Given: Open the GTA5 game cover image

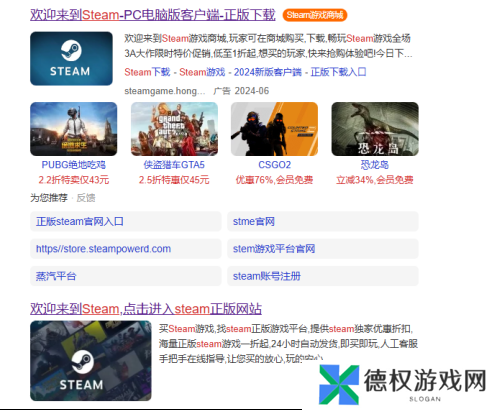Looking at the screenshot, I should [174, 129].
